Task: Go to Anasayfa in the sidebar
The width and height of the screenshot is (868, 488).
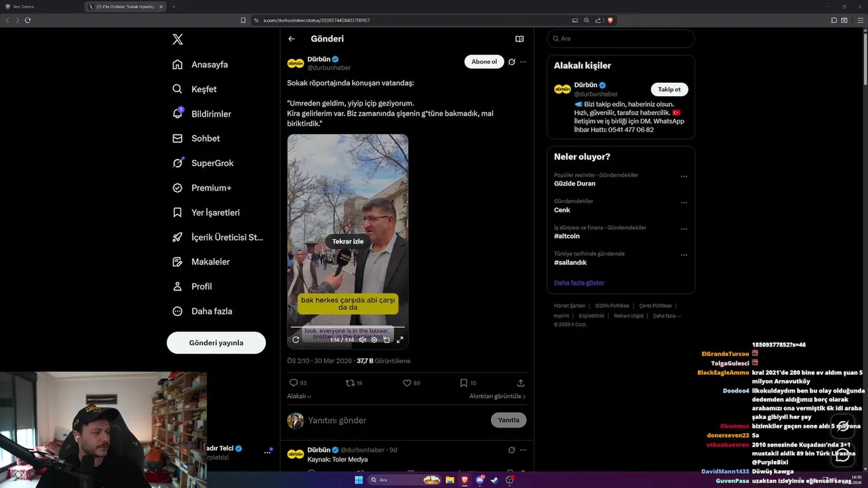Action: click(200, 64)
